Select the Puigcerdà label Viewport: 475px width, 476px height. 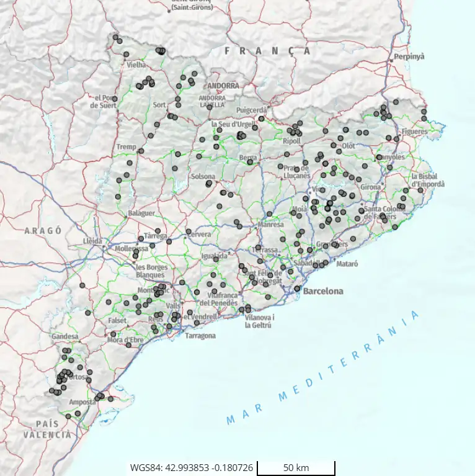(x=252, y=110)
